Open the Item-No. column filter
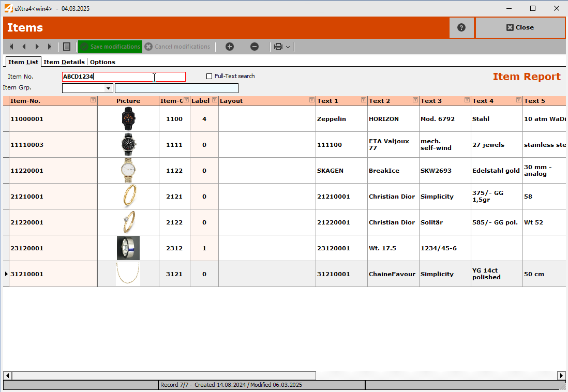 pyautogui.click(x=93, y=100)
